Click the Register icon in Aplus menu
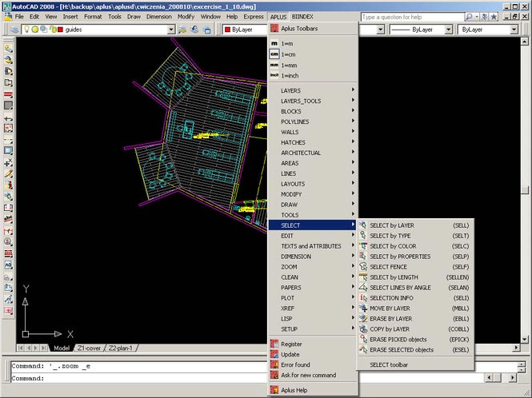Screen dimensions: 532x398 pyautogui.click(x=274, y=344)
